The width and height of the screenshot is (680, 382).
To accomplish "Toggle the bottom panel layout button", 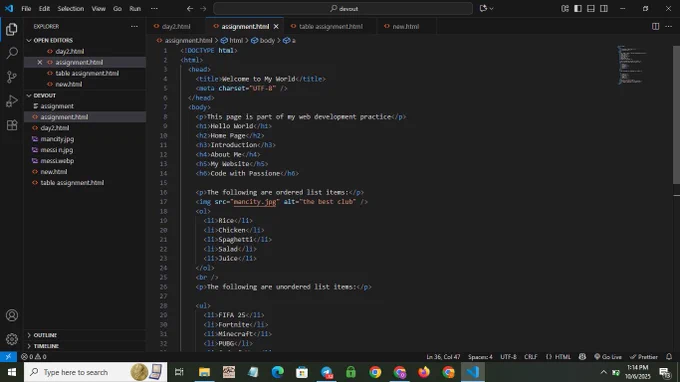I will (591, 9).
